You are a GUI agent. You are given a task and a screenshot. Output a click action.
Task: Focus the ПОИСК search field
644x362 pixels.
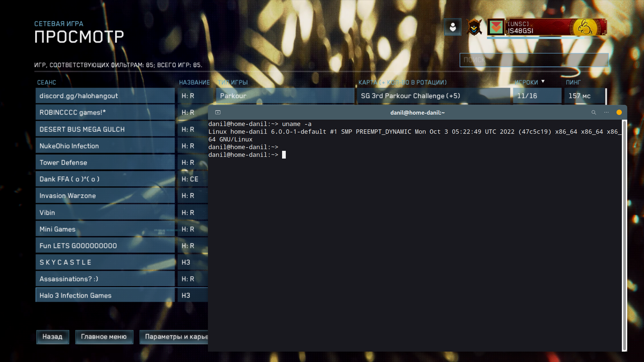(x=534, y=60)
